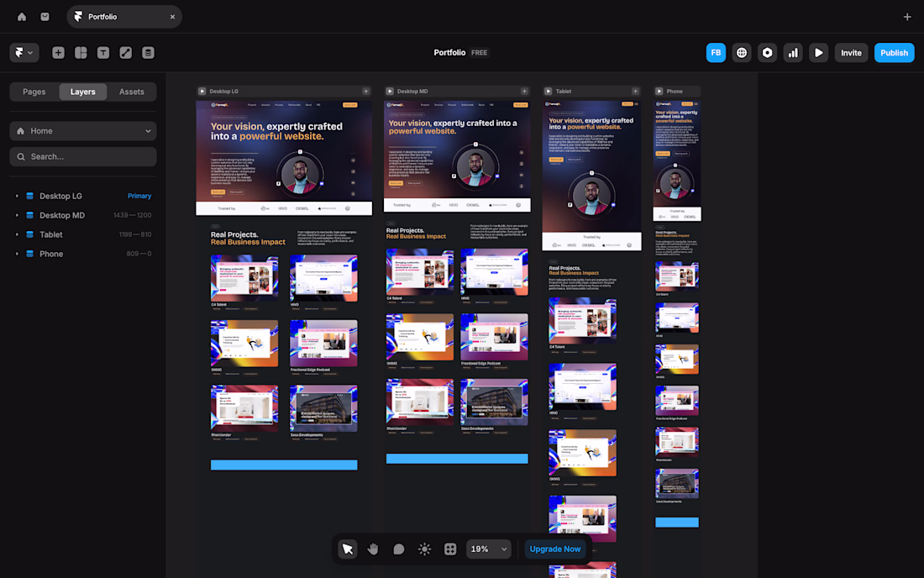Open the CMS database icon
Image resolution: width=924 pixels, height=578 pixels.
point(148,52)
